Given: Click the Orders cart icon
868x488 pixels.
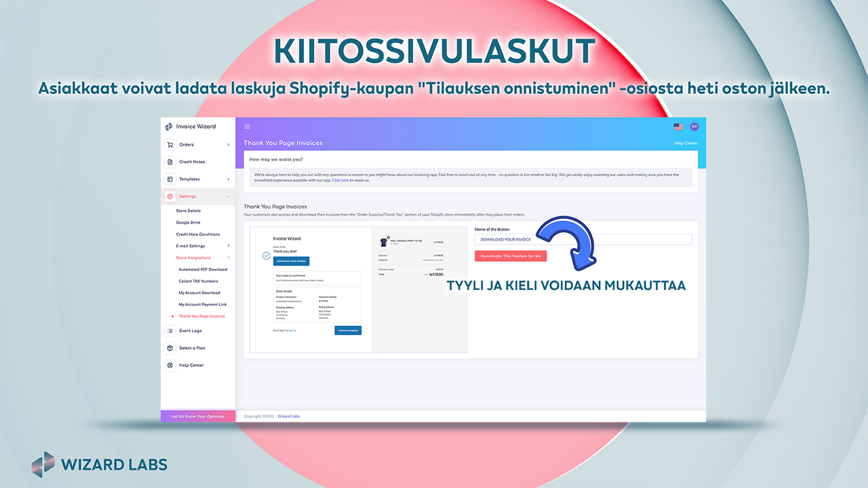Looking at the screenshot, I should pyautogui.click(x=170, y=144).
